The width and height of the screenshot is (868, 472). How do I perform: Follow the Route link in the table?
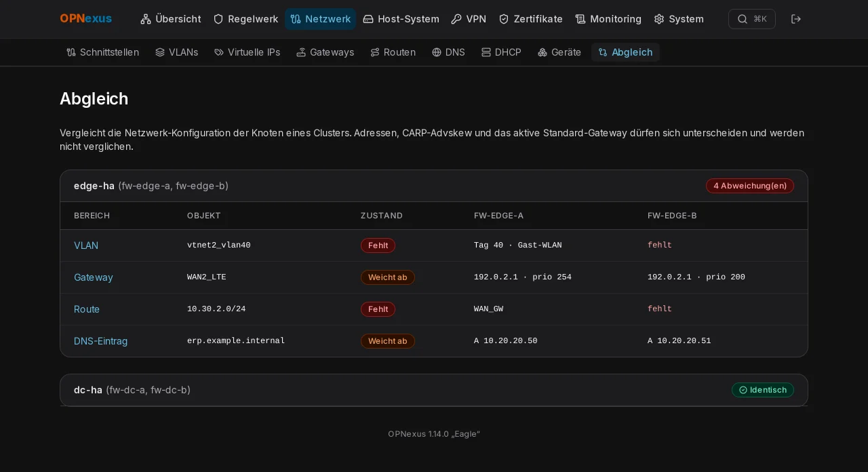pos(87,309)
